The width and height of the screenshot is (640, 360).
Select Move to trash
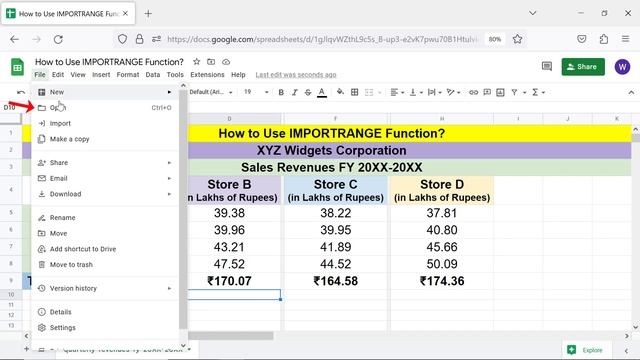(105, 264)
